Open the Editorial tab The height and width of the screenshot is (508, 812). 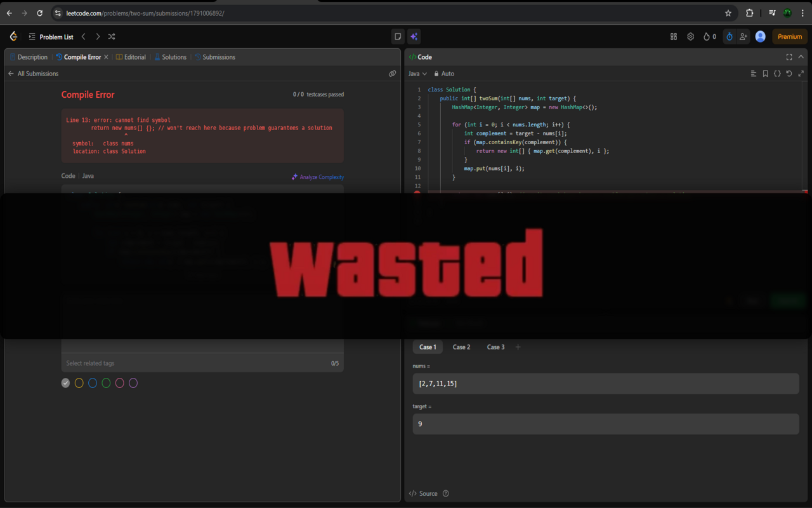(131, 57)
